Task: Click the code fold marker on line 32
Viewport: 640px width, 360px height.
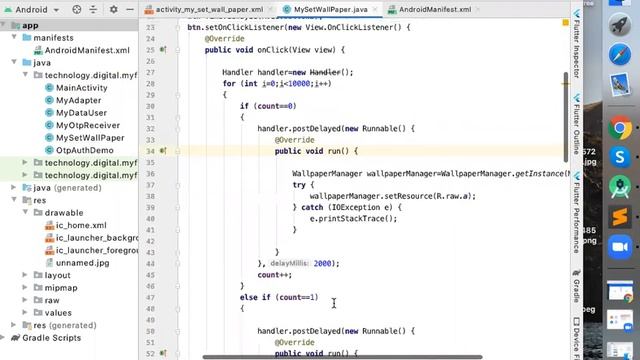Action: (178, 129)
